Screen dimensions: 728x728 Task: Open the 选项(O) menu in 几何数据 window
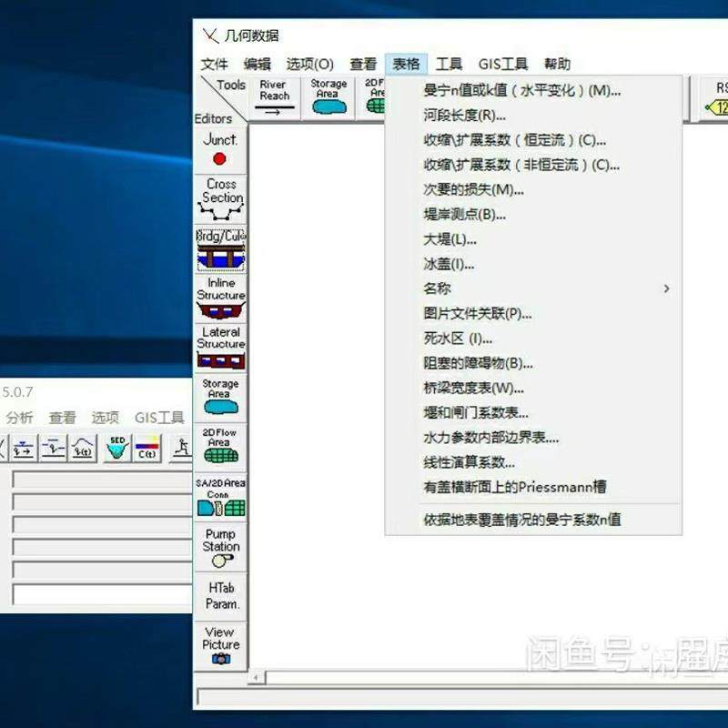coord(309,64)
